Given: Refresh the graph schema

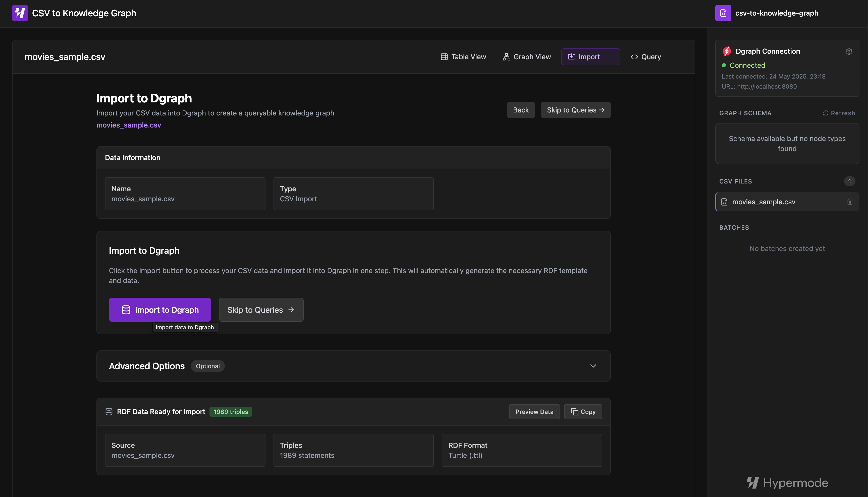Looking at the screenshot, I should tap(839, 113).
